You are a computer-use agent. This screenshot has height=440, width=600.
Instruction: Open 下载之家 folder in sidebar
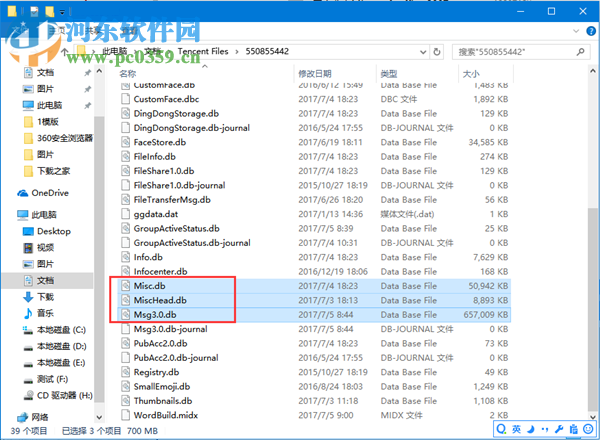(x=53, y=171)
